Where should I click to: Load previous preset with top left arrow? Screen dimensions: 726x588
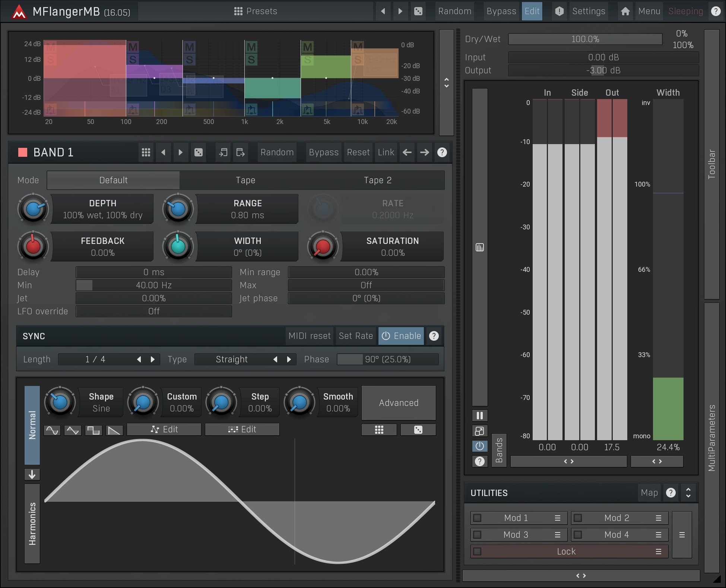[x=383, y=11]
